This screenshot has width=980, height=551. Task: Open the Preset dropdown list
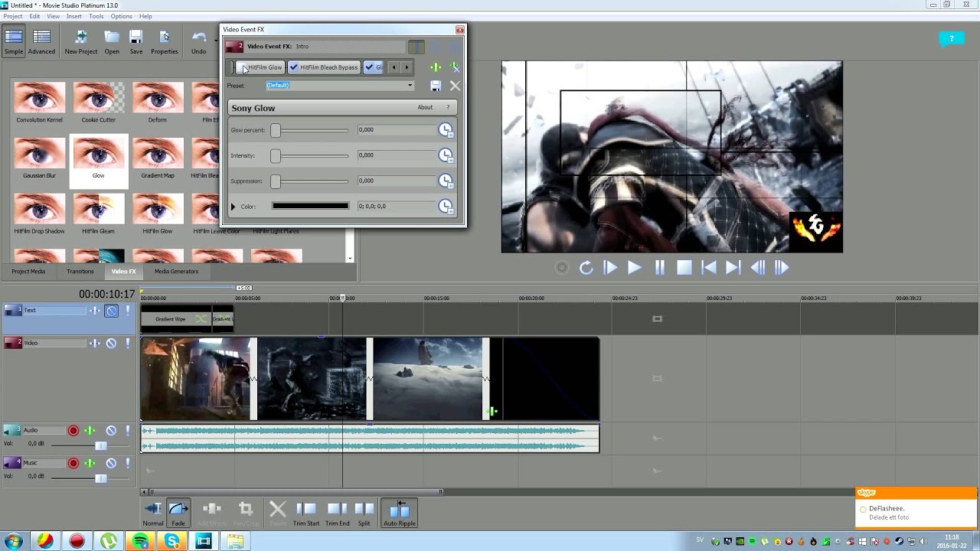click(x=410, y=86)
